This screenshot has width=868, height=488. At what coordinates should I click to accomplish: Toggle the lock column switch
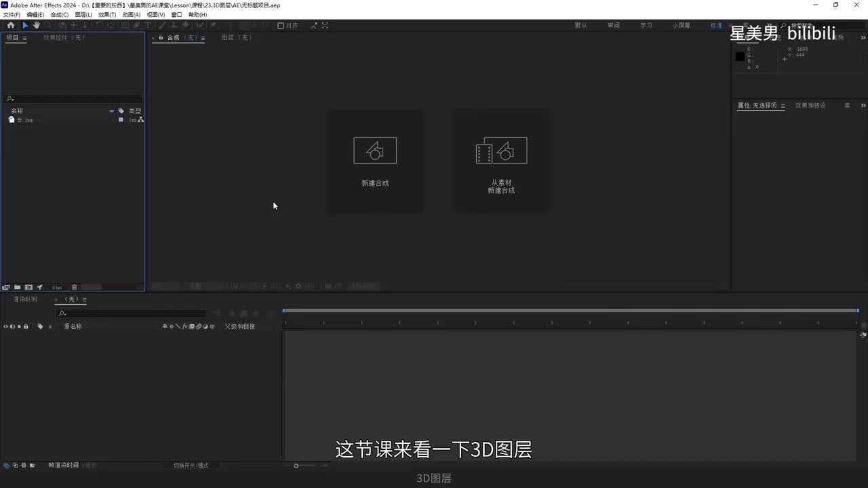(x=26, y=327)
